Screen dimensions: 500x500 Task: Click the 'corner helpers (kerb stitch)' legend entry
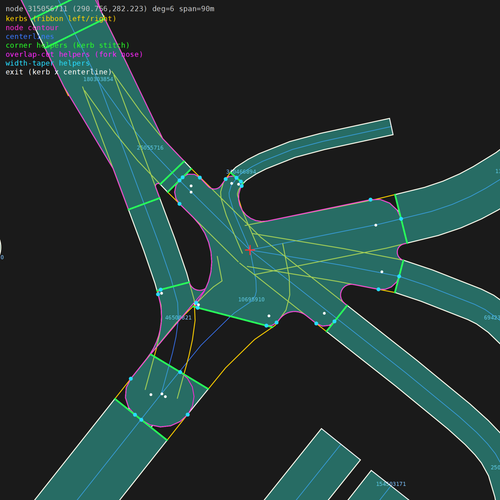pos(67,45)
